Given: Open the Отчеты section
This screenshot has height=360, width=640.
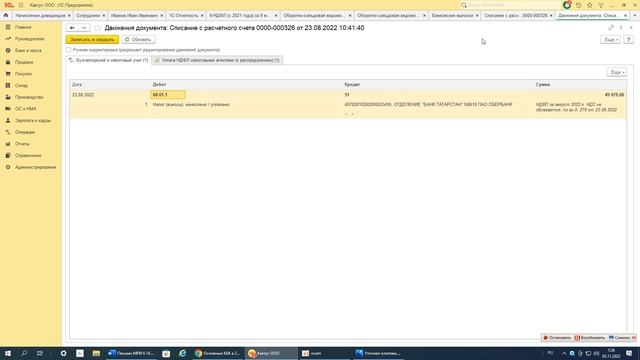Looking at the screenshot, I should (22, 144).
